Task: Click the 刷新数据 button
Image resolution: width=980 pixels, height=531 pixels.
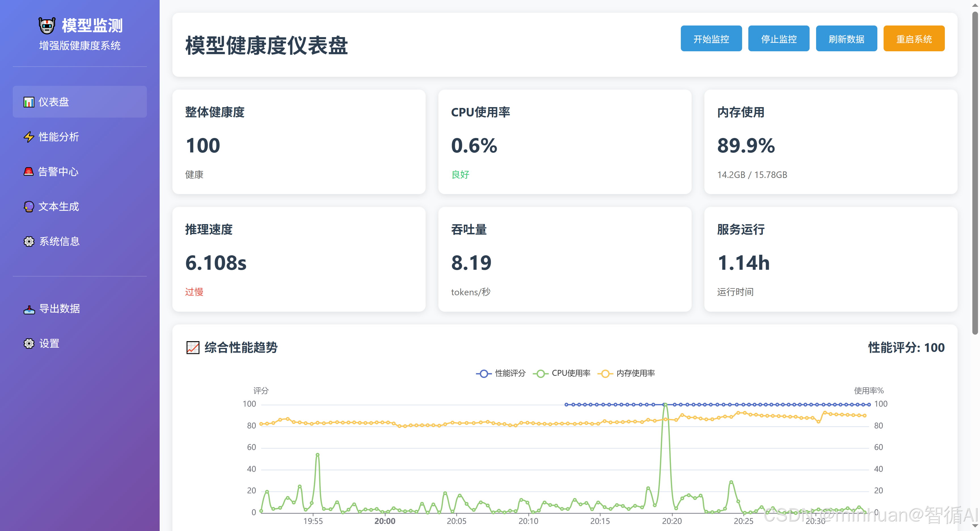Action: click(x=846, y=39)
